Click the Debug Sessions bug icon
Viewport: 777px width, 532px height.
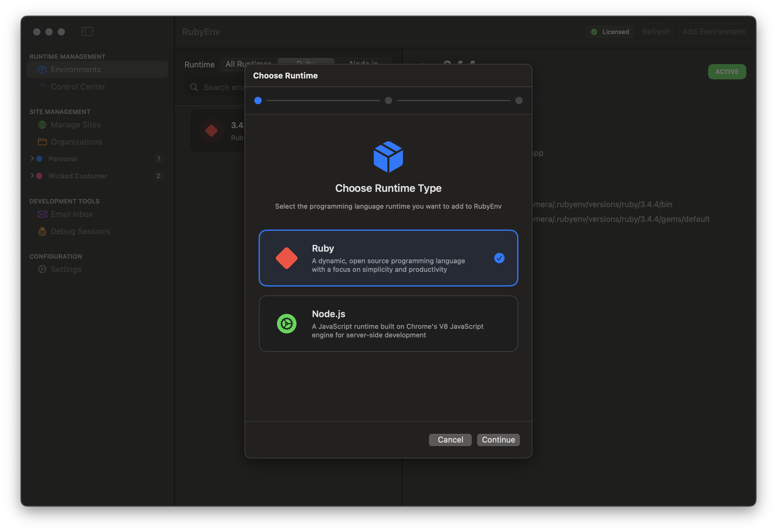click(x=42, y=231)
